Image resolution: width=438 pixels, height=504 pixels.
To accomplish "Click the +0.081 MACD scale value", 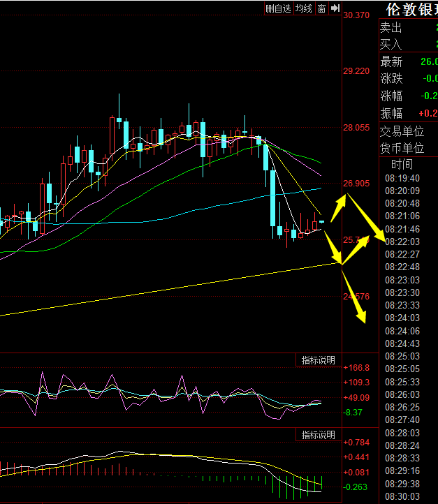I will point(357,472).
